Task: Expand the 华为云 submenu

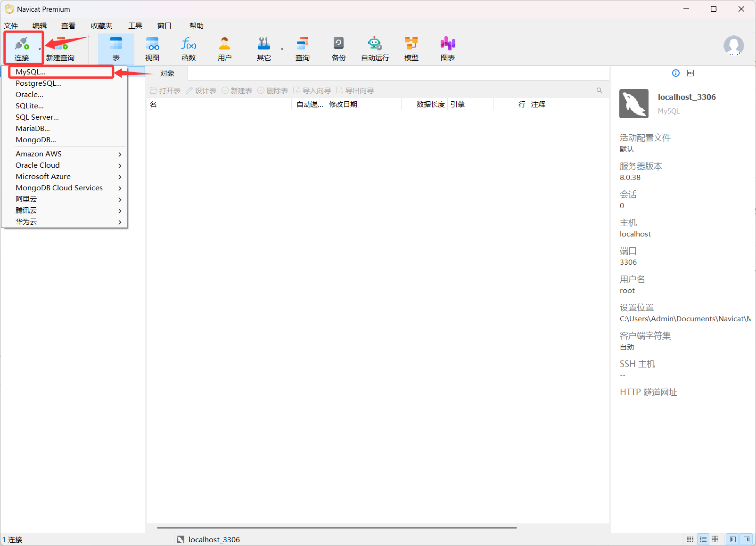Action: pos(65,222)
